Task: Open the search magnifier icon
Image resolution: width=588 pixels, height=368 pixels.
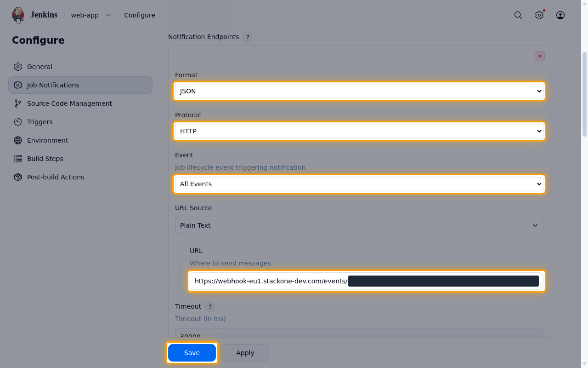Action: point(518,15)
